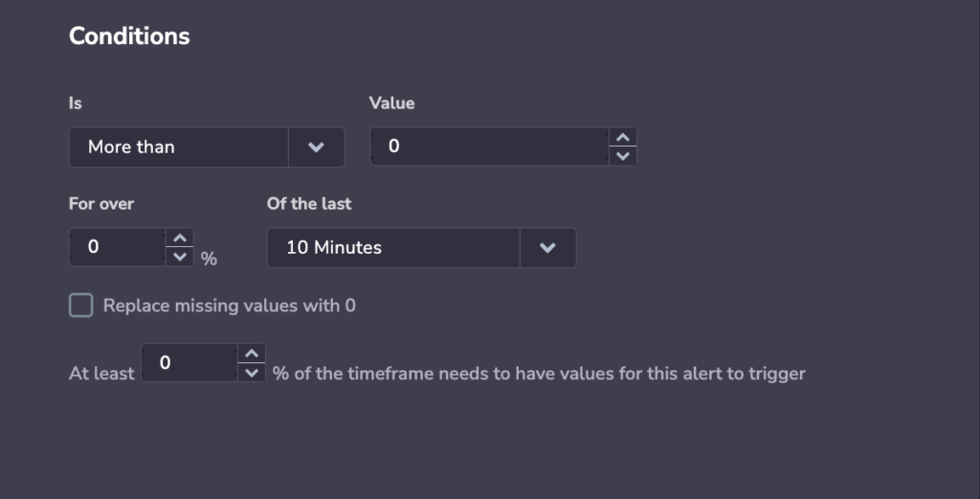This screenshot has height=499, width=980.
Task: Focus the At least percent input
Action: coord(189,363)
